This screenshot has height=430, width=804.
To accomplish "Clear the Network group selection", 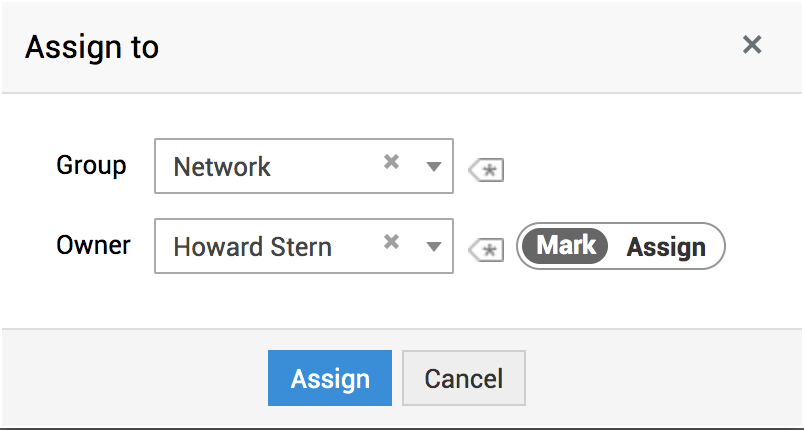I will click(392, 163).
